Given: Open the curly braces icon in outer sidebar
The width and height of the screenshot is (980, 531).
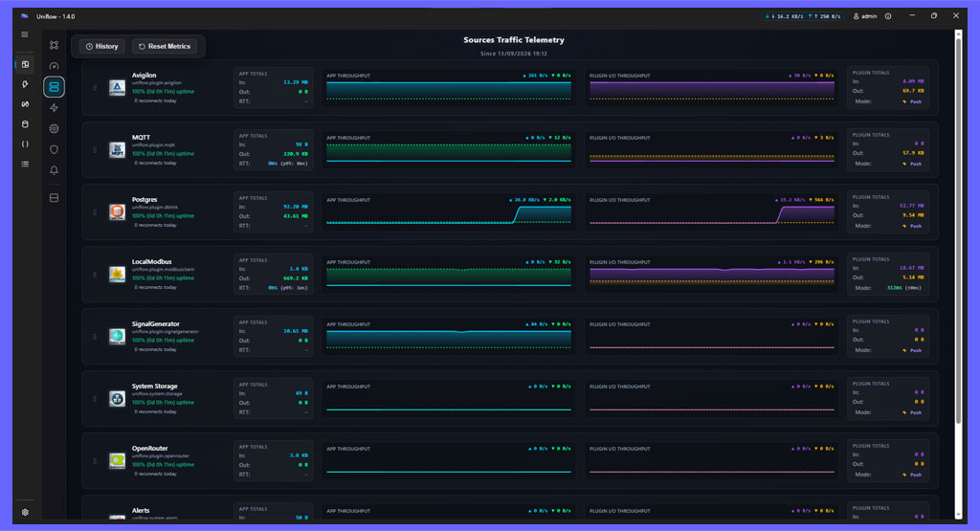Looking at the screenshot, I should click(25, 144).
